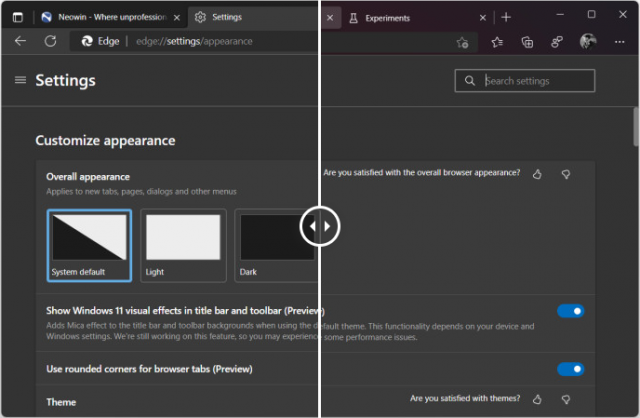Open the Collections icon
This screenshot has width=640, height=418.
[x=527, y=42]
